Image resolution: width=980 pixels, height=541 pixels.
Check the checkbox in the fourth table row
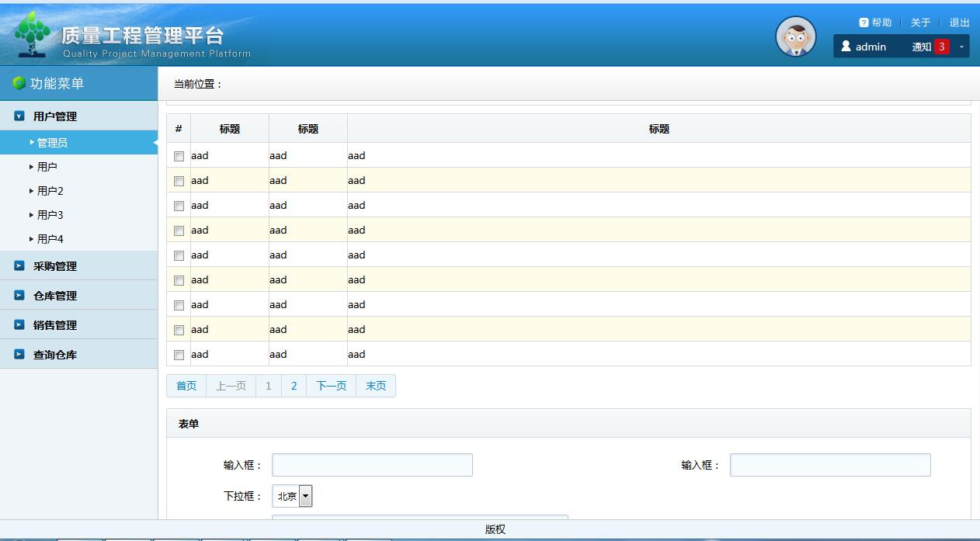(x=179, y=231)
